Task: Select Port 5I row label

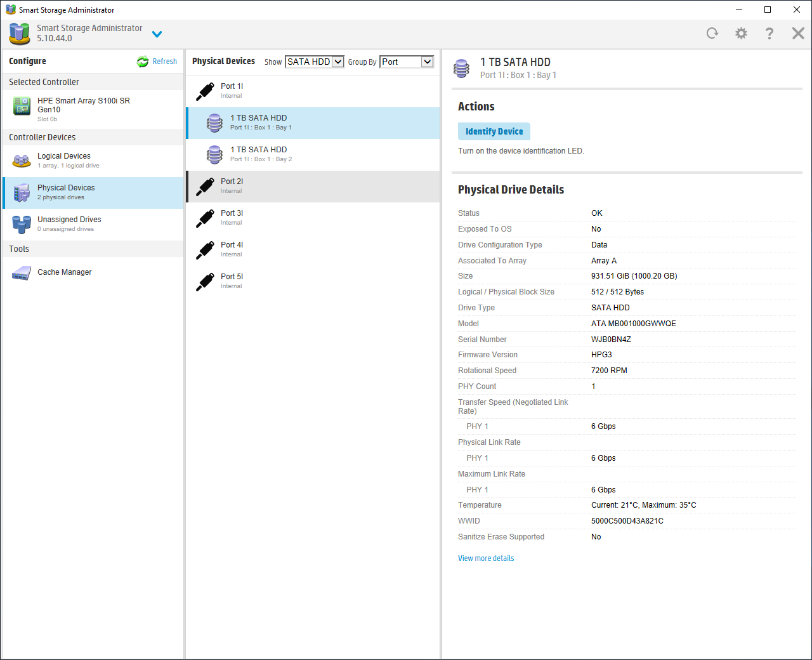Action: 232,277
